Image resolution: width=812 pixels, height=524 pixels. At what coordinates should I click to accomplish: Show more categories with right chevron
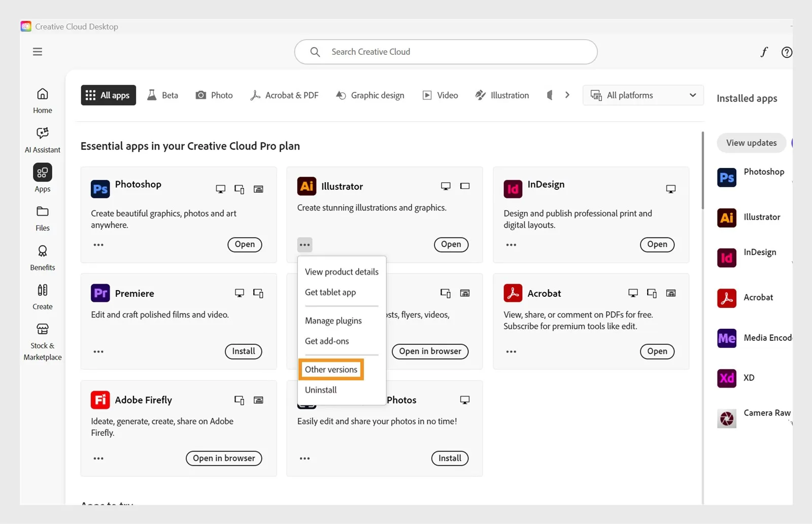[567, 95]
